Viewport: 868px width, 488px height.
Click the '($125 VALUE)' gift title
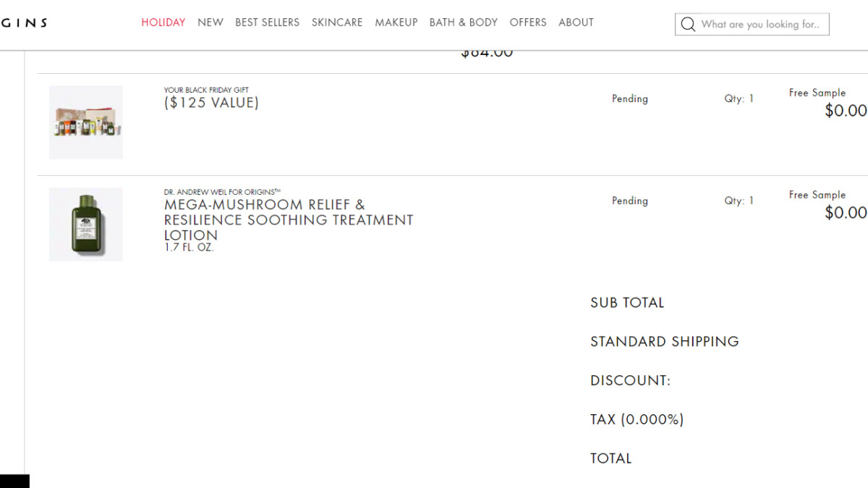(211, 103)
